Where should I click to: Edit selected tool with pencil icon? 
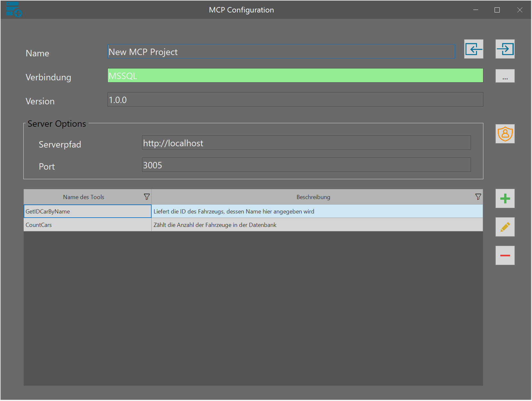505,227
